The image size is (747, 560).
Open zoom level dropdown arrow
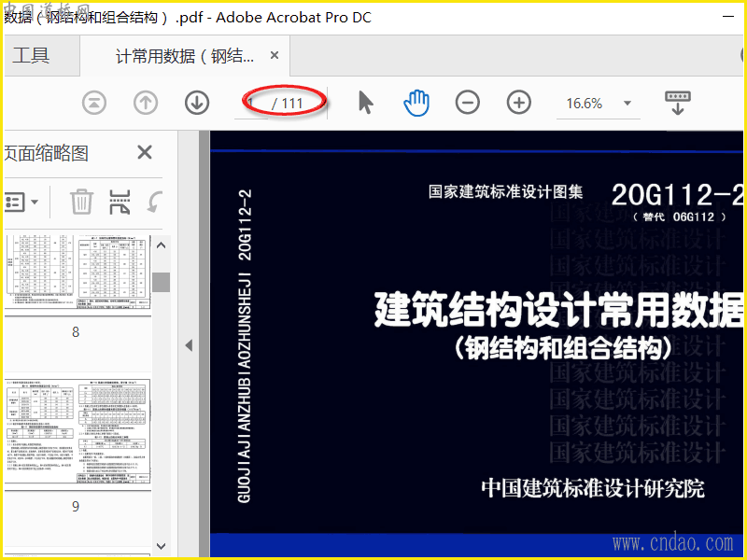(627, 104)
